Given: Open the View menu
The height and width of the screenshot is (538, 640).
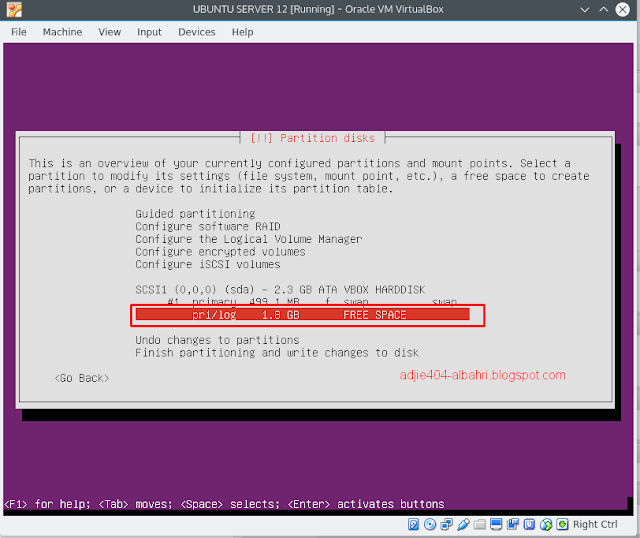Looking at the screenshot, I should (109, 32).
